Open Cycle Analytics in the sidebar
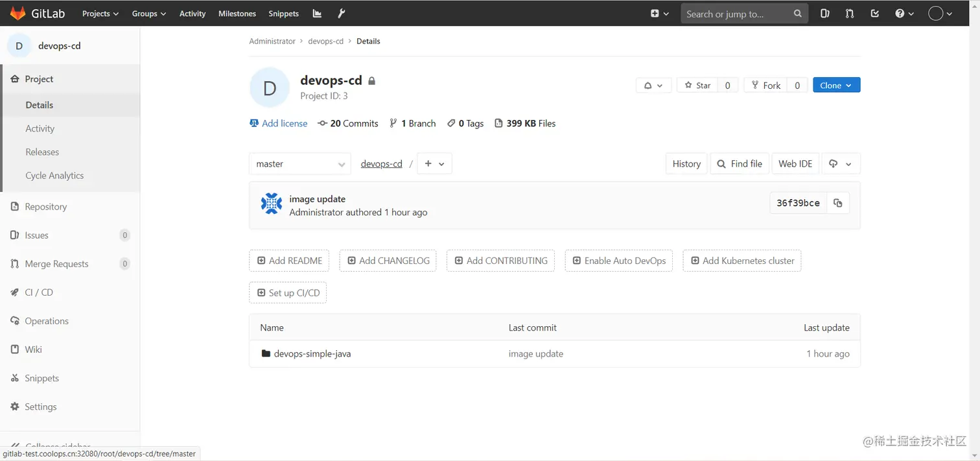The width and height of the screenshot is (980, 461). 54,175
